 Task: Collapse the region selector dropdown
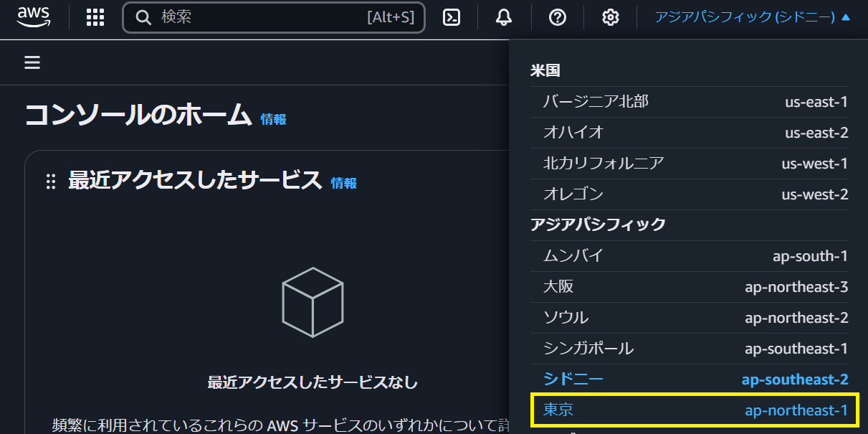[753, 17]
